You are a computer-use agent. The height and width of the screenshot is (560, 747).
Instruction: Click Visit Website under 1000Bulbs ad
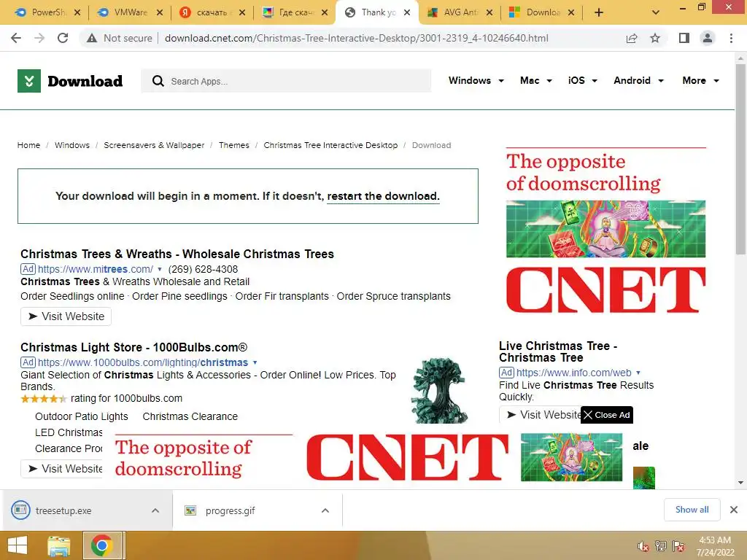(x=62, y=469)
